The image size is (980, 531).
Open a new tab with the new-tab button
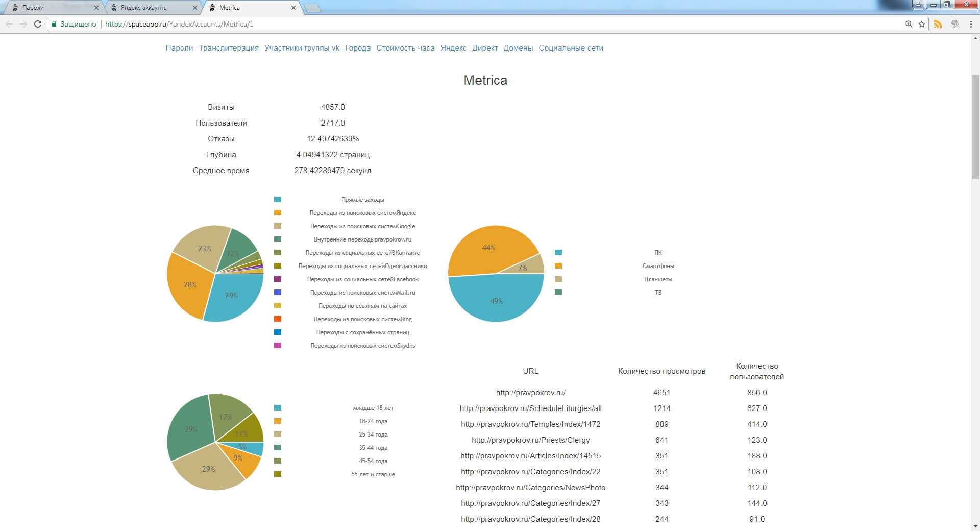coord(312,8)
